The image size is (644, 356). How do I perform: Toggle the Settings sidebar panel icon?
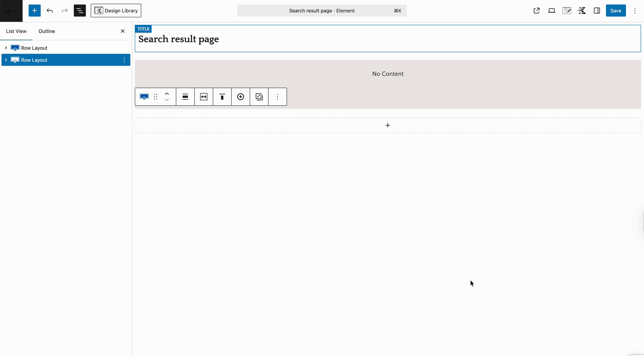(x=597, y=11)
